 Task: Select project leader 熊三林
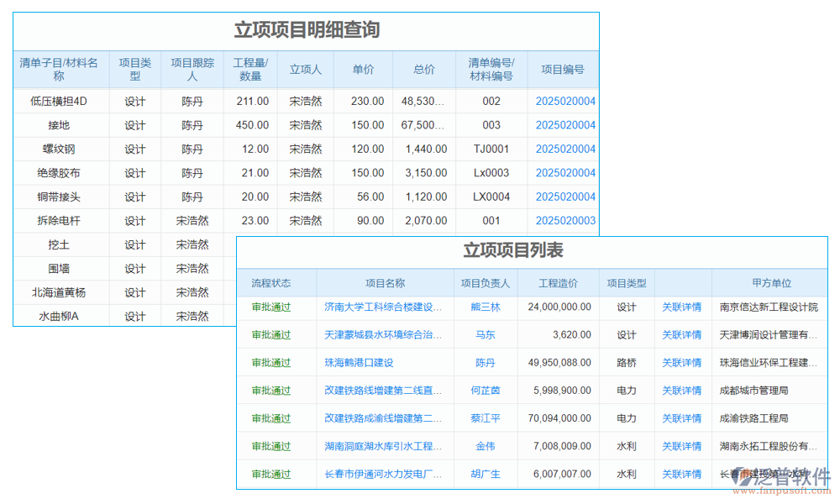(485, 307)
